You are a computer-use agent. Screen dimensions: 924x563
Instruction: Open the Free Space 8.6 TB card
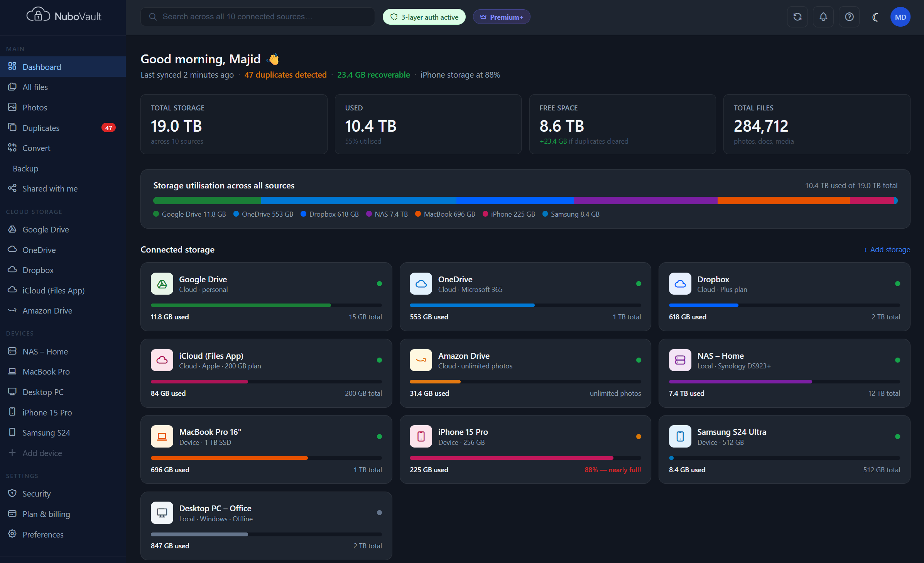click(x=622, y=124)
